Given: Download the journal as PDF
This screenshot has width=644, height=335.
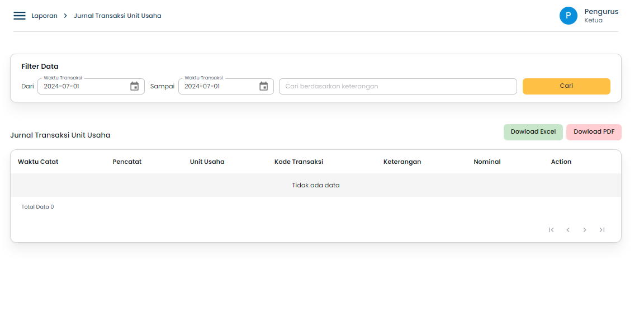Looking at the screenshot, I should tap(594, 132).
